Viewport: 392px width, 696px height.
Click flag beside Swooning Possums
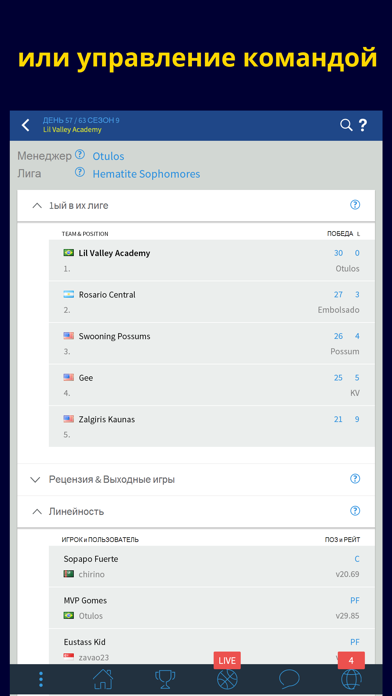point(68,336)
